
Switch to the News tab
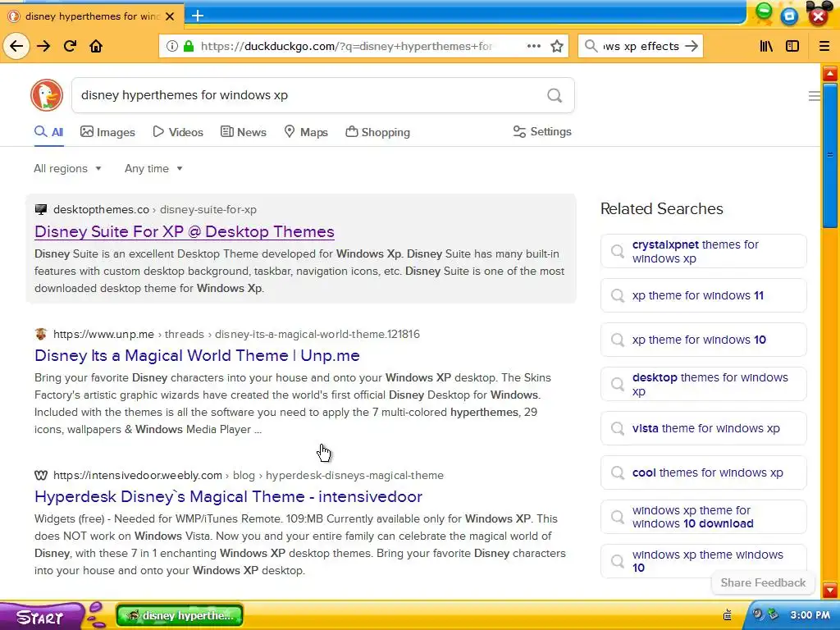[243, 132]
